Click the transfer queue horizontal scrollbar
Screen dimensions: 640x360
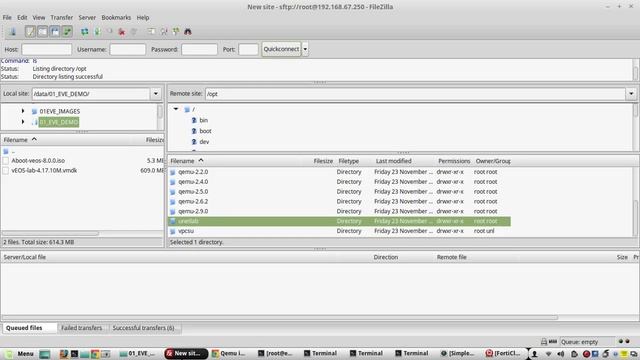(280, 317)
